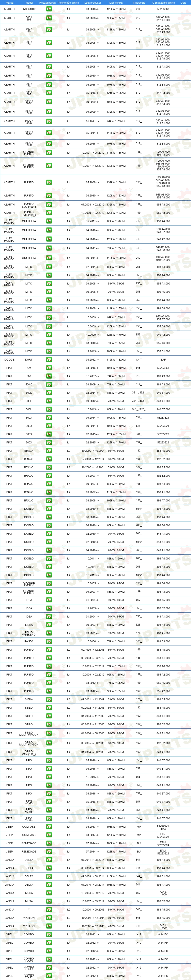The image size is (191, 980).
Task: Click fuel icon in Abarth 139kW / 189KM row
Action: tap(49, 56)
